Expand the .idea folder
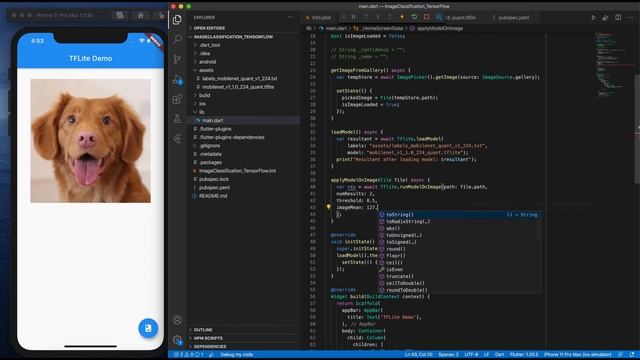The width and height of the screenshot is (640, 360). (204, 53)
